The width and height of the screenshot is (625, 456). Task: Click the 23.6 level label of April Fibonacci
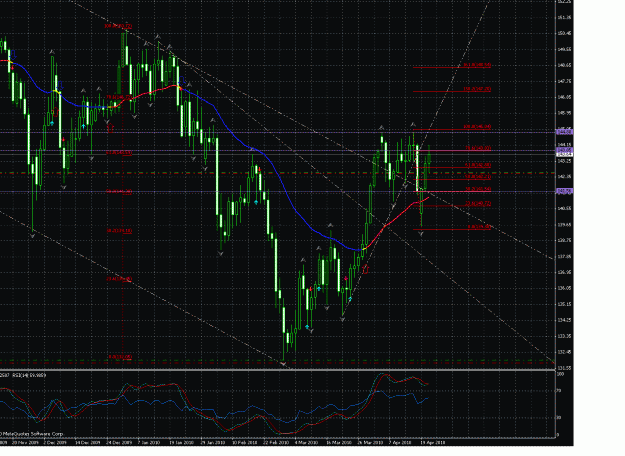(x=478, y=204)
